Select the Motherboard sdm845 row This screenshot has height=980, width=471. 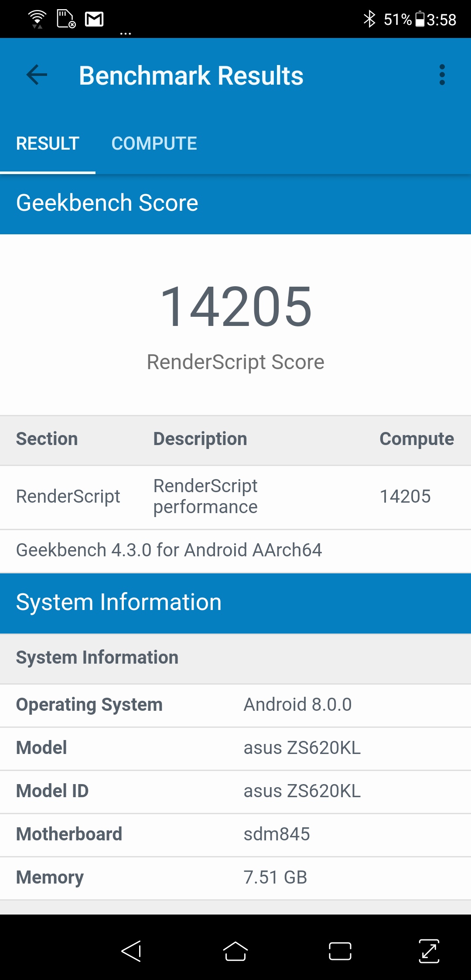[x=235, y=834]
